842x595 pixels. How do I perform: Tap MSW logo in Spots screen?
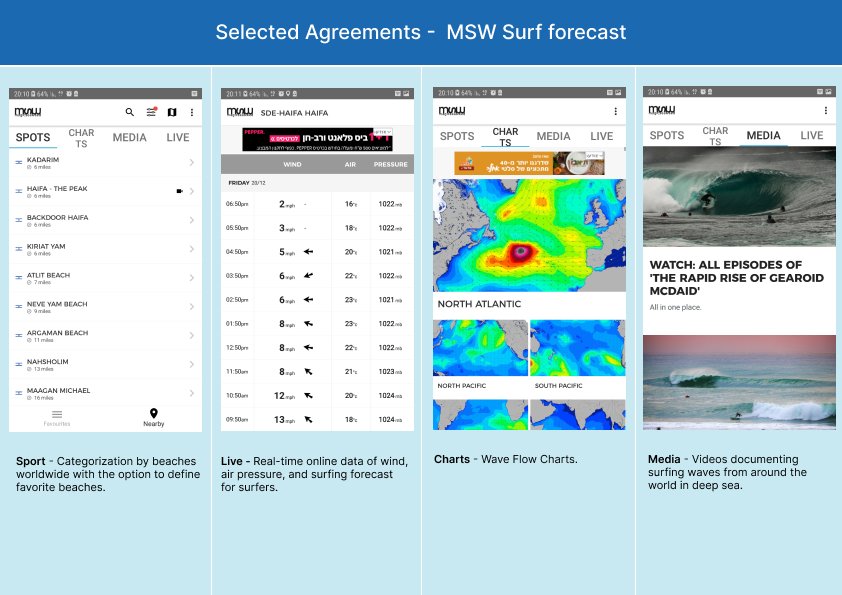pos(28,112)
